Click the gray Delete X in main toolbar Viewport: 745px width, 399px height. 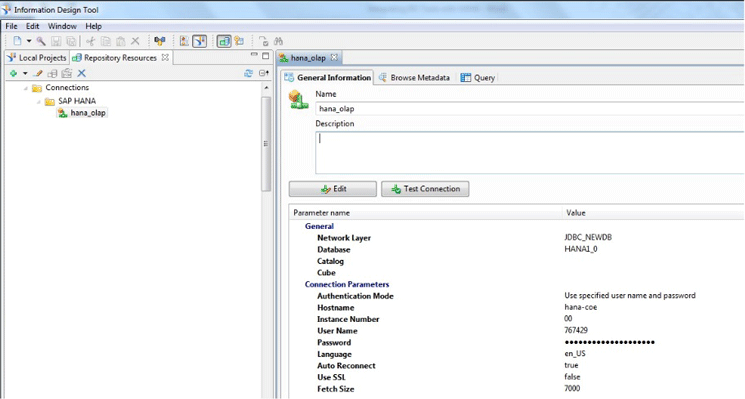pos(135,41)
